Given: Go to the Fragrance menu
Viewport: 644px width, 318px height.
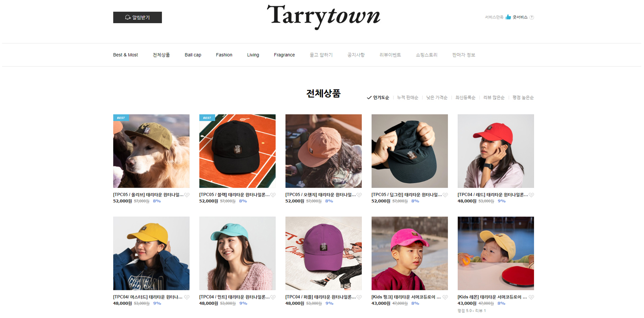Looking at the screenshot, I should [284, 55].
